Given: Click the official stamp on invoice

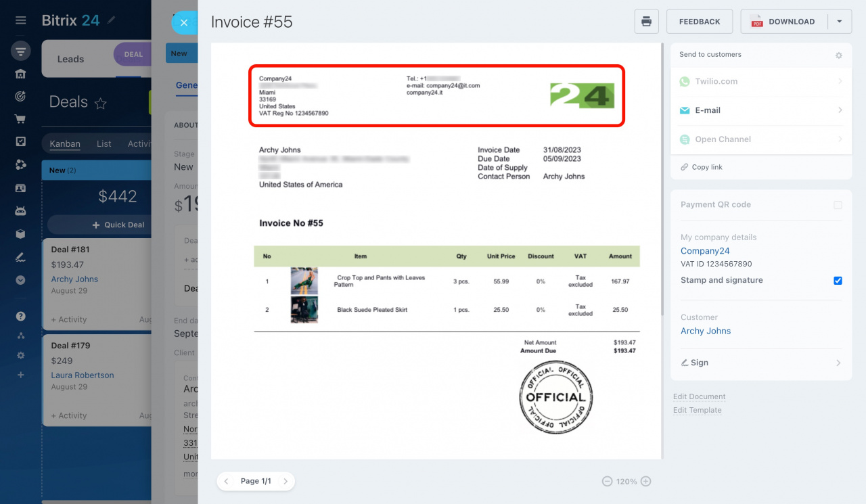Looking at the screenshot, I should click(x=556, y=396).
